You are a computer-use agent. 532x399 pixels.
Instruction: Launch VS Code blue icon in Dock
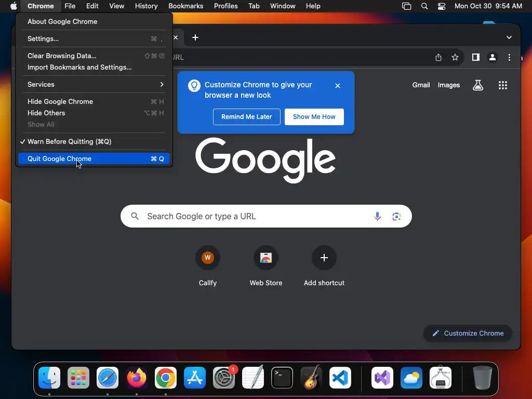[x=340, y=378]
